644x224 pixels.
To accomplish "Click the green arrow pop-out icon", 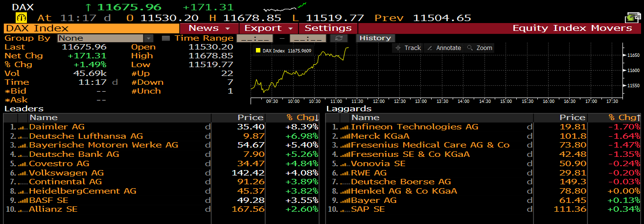I will click(634, 18).
